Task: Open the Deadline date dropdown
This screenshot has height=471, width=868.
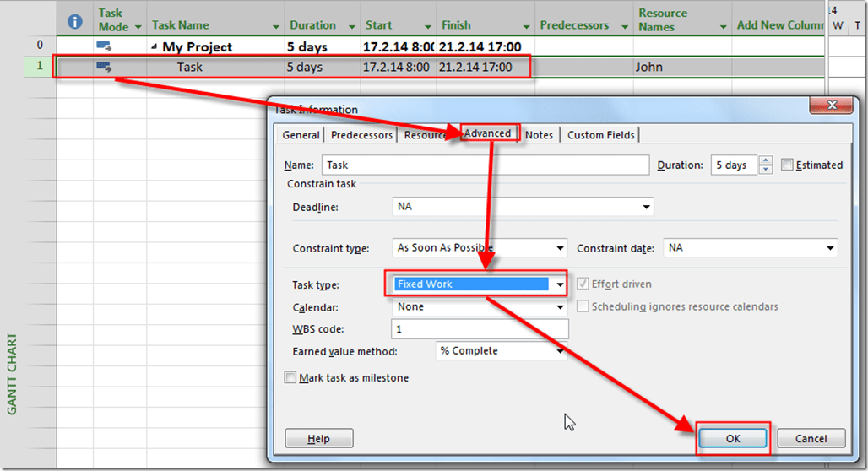Action: tap(646, 207)
